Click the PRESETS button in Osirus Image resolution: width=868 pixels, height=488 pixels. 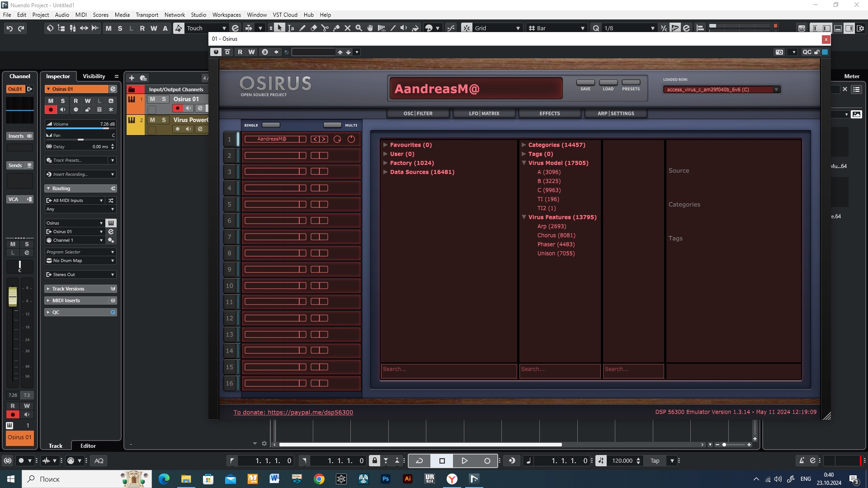[x=631, y=83]
